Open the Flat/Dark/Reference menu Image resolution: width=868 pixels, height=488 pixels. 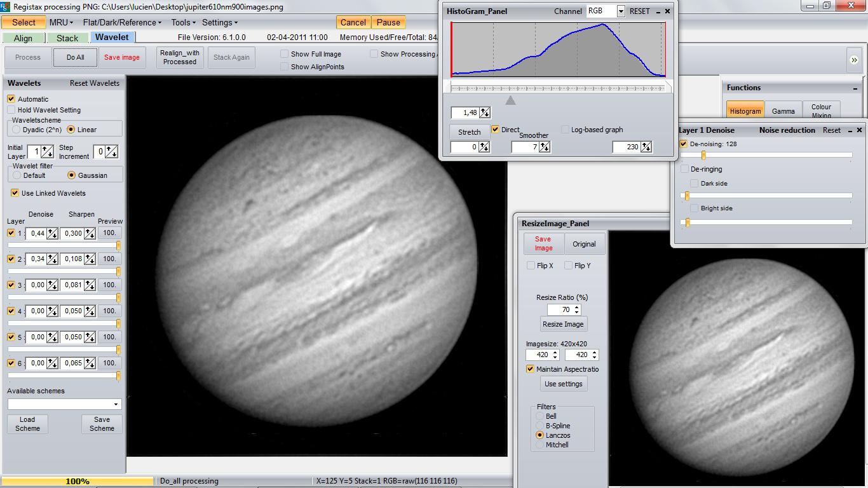[122, 22]
